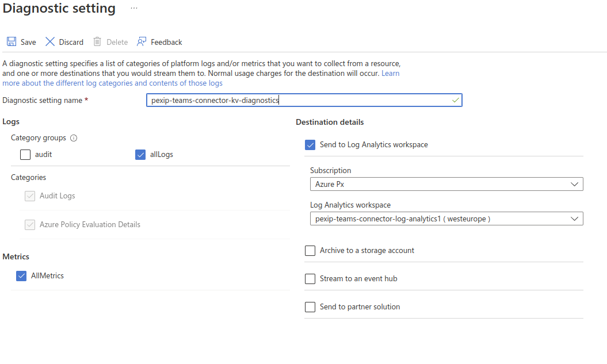This screenshot has width=607, height=364.
Task: Click the green validation checkmark in name field
Action: (x=455, y=100)
